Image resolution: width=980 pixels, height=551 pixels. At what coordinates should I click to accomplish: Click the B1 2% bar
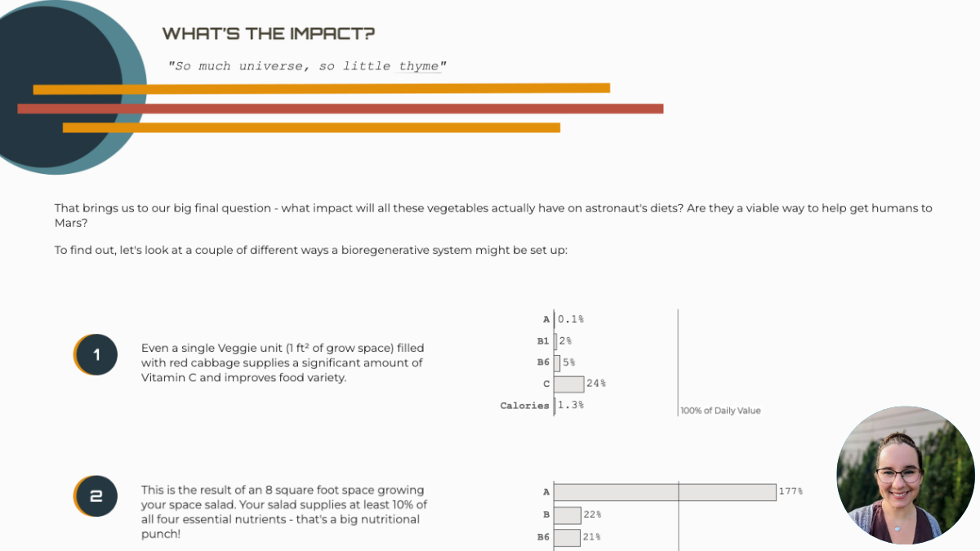click(x=555, y=341)
